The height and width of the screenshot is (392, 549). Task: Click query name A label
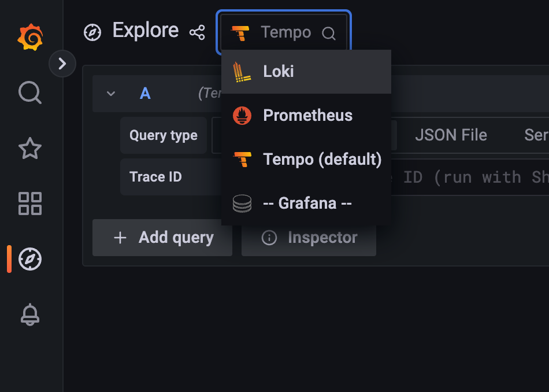click(x=145, y=94)
